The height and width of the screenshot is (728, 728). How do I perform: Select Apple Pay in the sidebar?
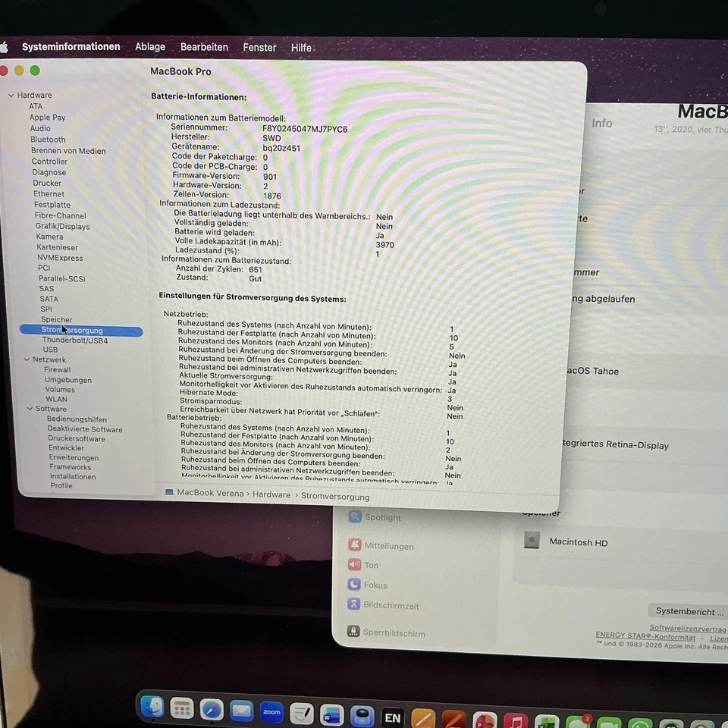pyautogui.click(x=47, y=118)
